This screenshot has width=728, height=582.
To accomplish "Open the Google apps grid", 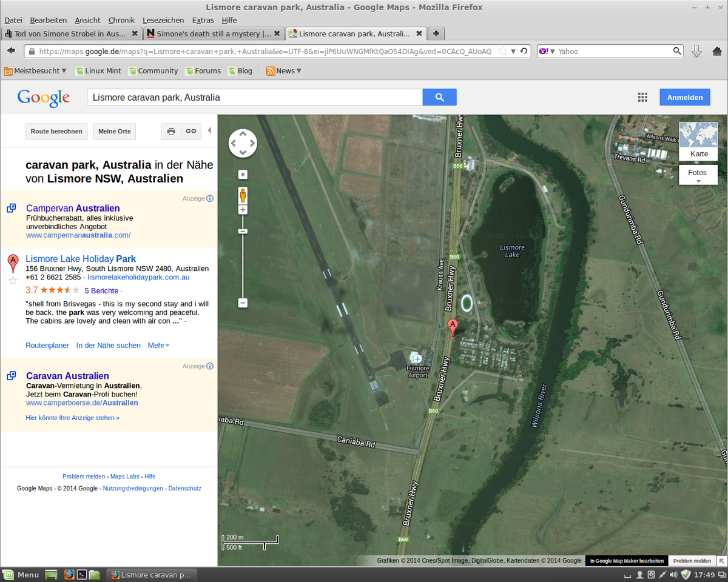I will point(642,97).
